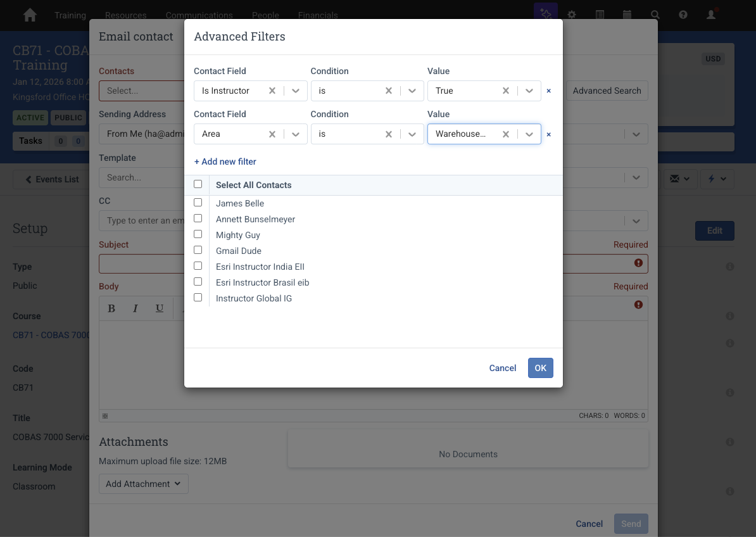Image resolution: width=756 pixels, height=537 pixels.
Task: Open the People menu
Action: [265, 15]
